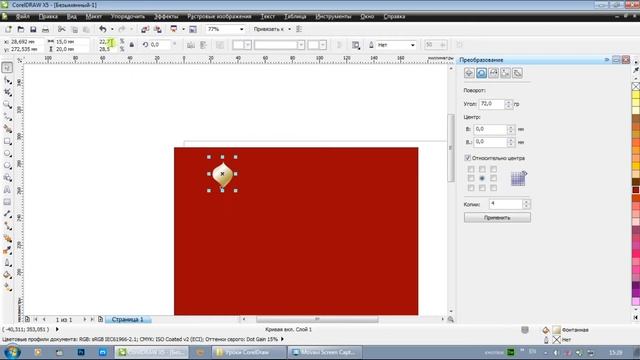Select the Fill bucket tool

7,275
